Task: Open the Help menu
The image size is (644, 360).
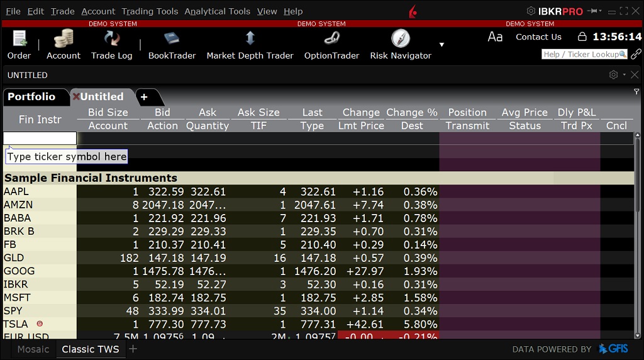Action: click(293, 11)
